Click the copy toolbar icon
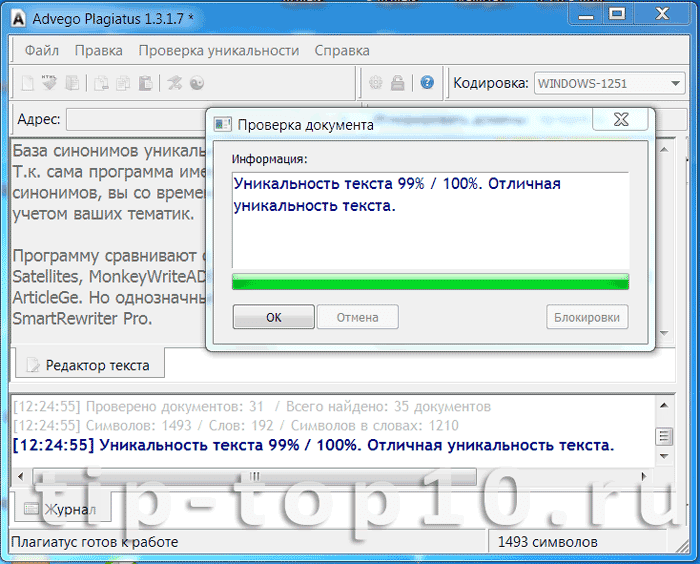Viewport: 700px width, 564px height. [123, 83]
